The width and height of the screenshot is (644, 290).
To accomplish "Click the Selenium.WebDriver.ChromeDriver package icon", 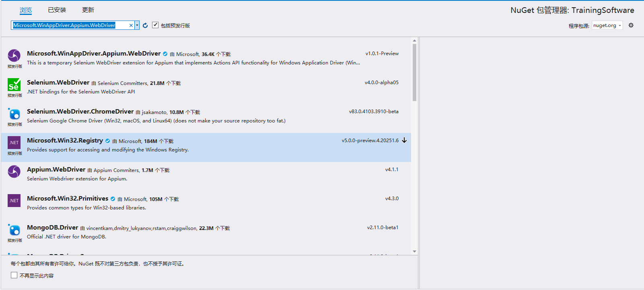I will tap(14, 114).
